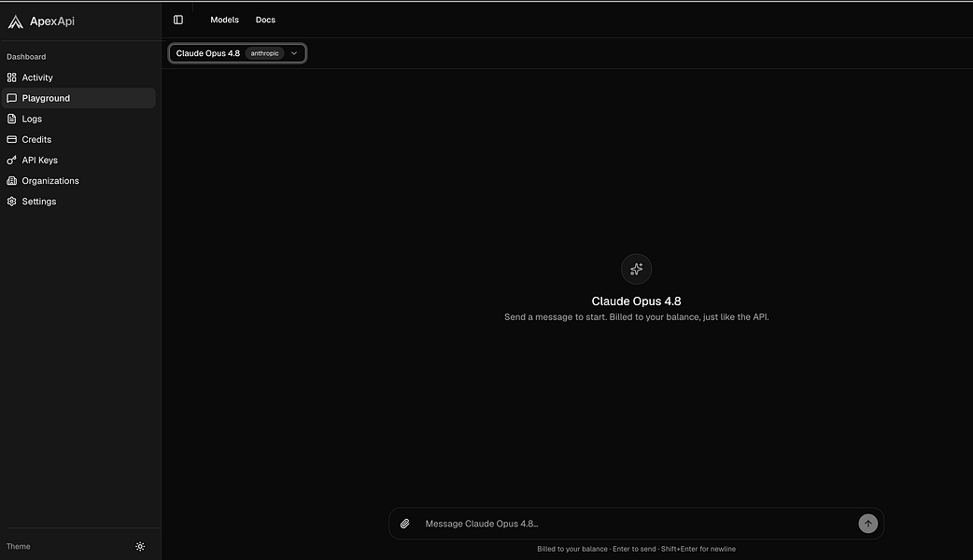Viewport: 973px width, 560px height.
Task: Click the API Keys key icon
Action: 12,160
